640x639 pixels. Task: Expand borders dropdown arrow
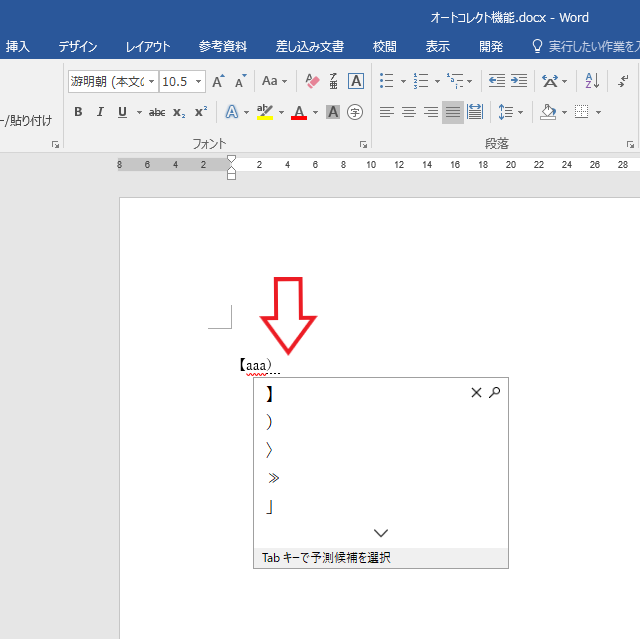point(598,112)
